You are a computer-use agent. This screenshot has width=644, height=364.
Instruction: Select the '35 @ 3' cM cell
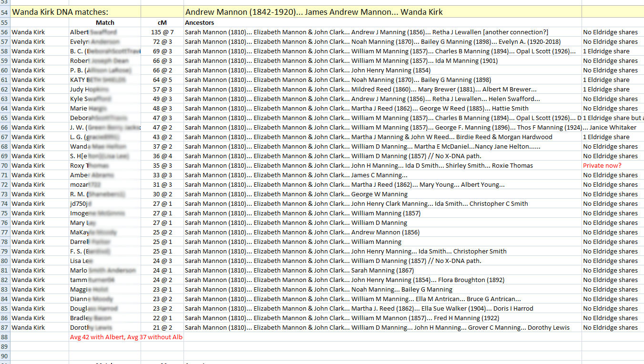click(x=162, y=165)
